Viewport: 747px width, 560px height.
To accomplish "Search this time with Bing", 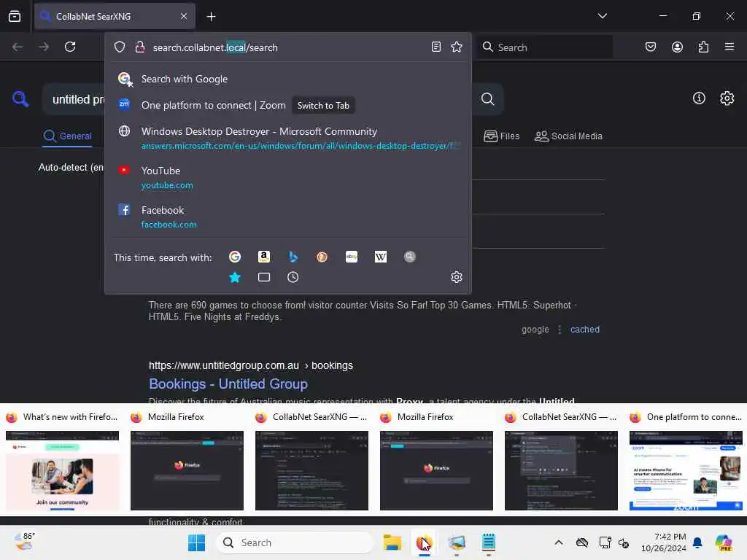I will (293, 257).
